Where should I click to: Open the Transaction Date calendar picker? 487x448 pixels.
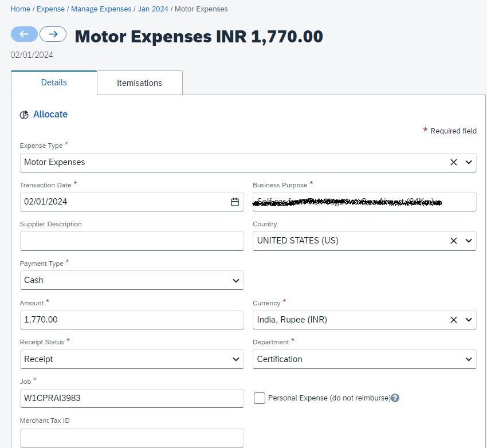pyautogui.click(x=235, y=202)
